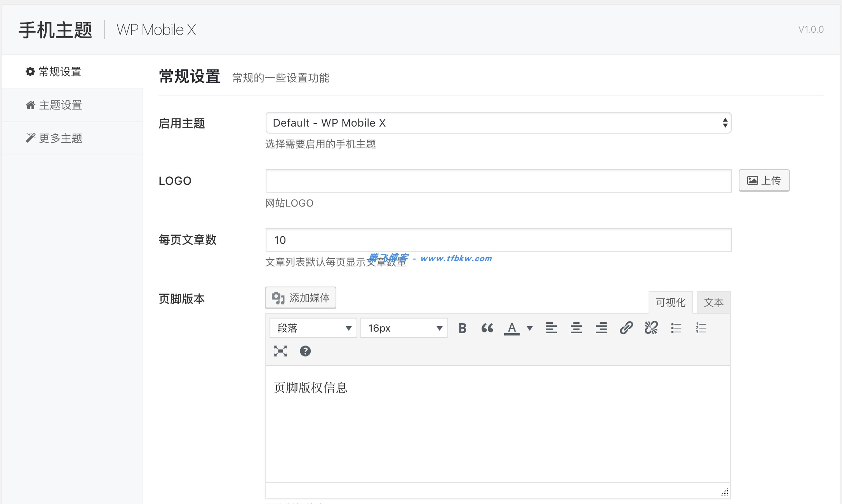Open the 启用主题 theme select dropdown
The height and width of the screenshot is (504, 842).
498,123
